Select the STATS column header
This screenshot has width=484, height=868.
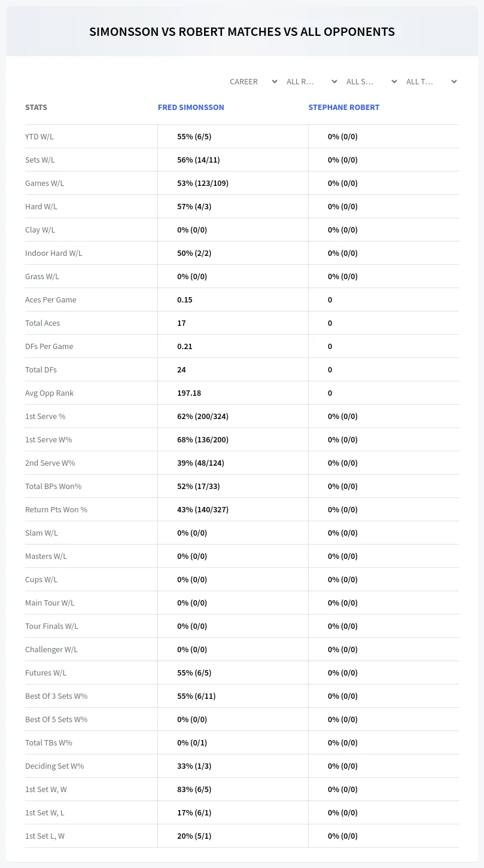pyautogui.click(x=36, y=108)
